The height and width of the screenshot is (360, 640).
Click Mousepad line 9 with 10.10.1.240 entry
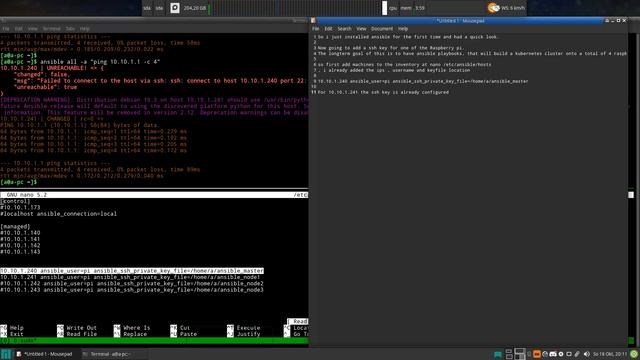point(423,81)
